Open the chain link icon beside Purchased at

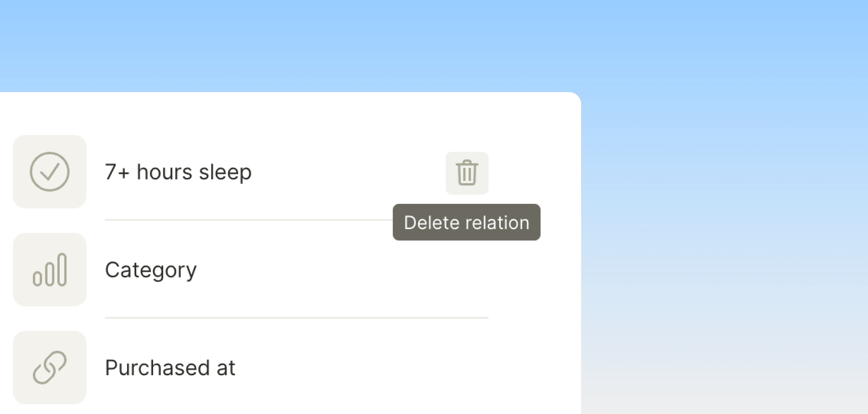click(49, 368)
